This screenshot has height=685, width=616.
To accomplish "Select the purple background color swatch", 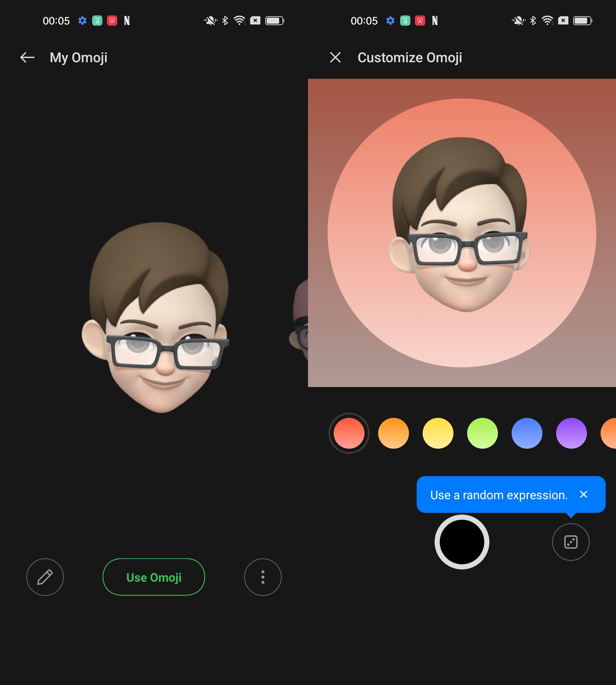I will coord(571,433).
